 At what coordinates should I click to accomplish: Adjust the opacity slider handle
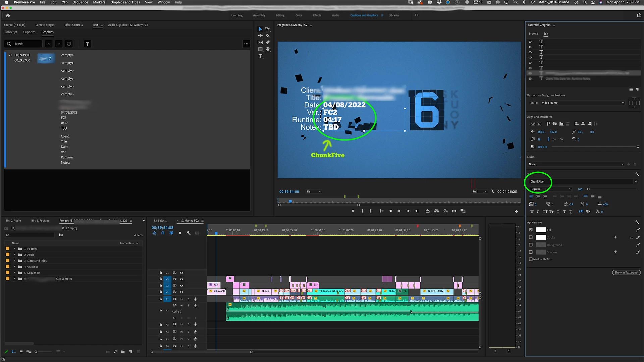coord(638,147)
